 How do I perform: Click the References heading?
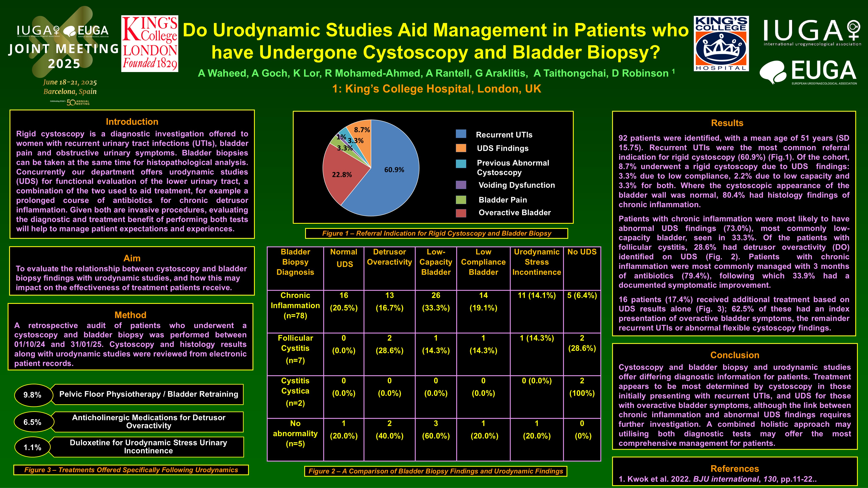(735, 469)
